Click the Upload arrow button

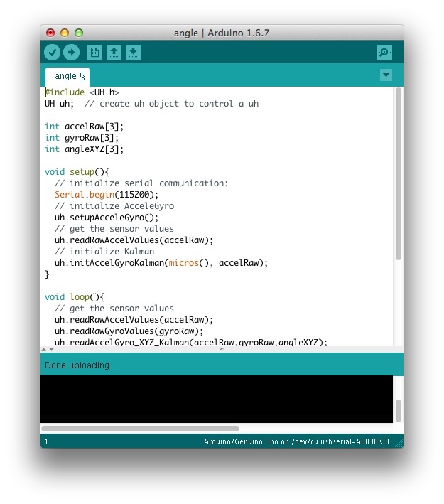71,53
